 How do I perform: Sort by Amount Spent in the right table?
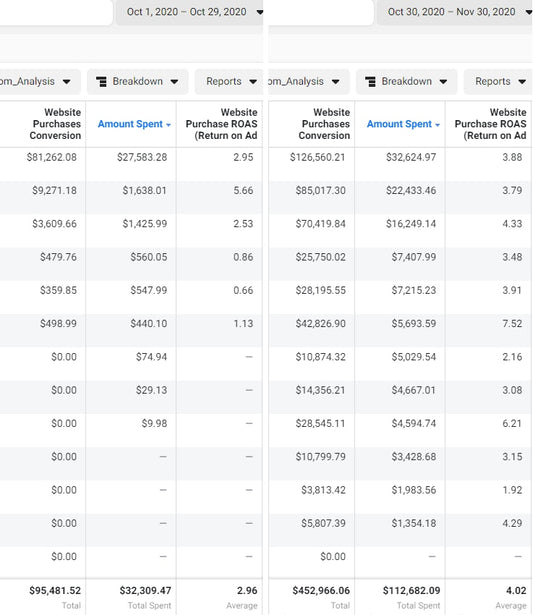pos(403,124)
